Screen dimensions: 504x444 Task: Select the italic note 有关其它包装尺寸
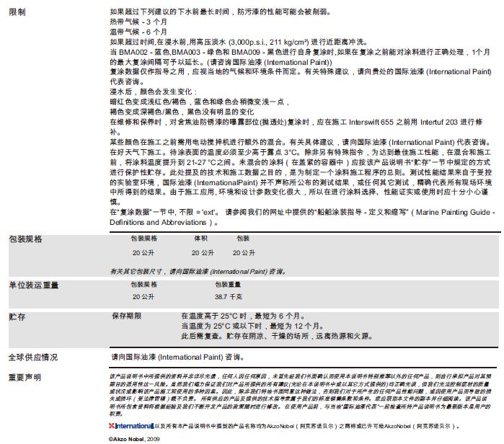point(198,272)
